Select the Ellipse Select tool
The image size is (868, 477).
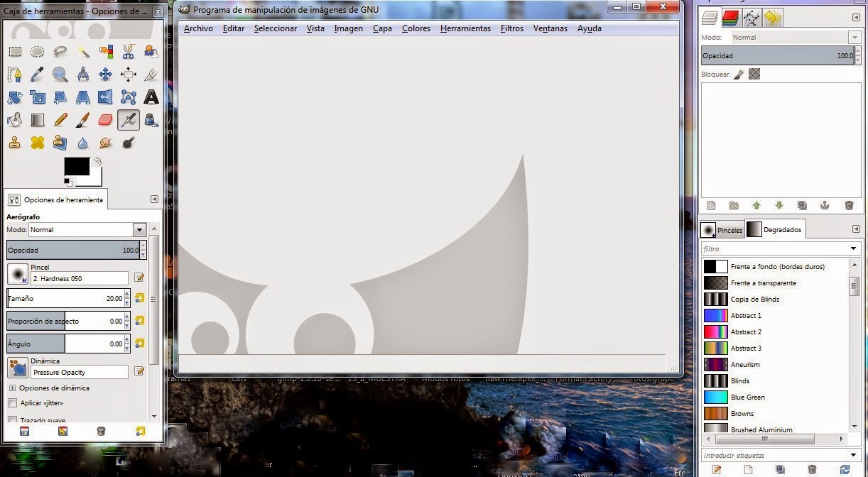point(38,51)
